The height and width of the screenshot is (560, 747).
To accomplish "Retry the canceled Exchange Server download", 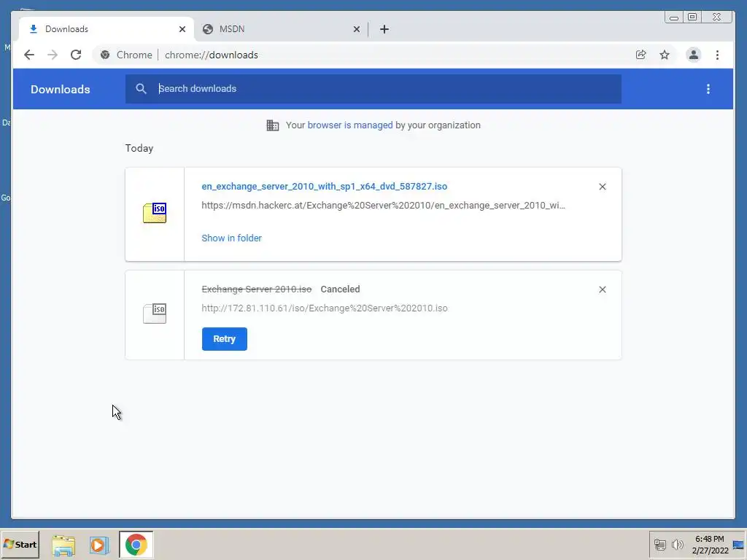I will (x=225, y=339).
